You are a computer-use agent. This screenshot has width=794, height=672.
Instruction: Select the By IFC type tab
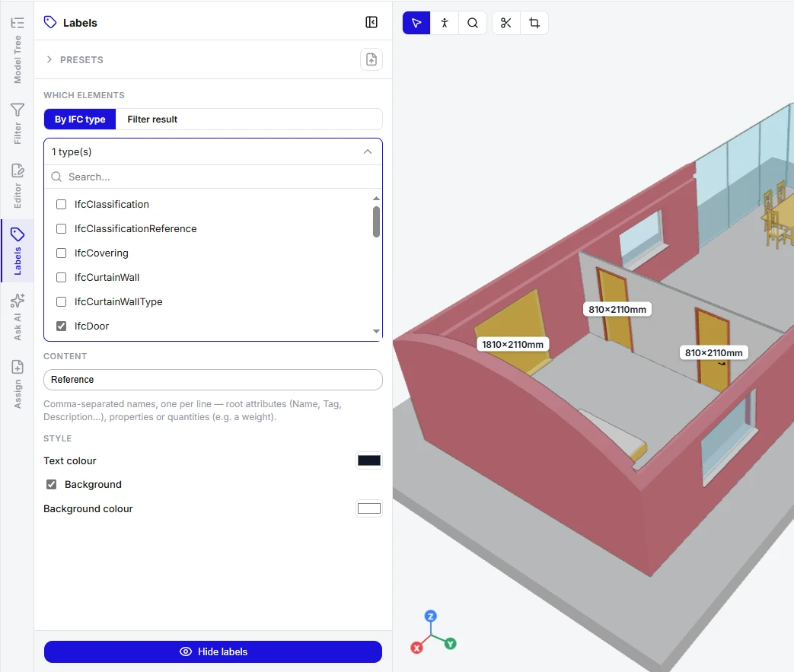[80, 119]
